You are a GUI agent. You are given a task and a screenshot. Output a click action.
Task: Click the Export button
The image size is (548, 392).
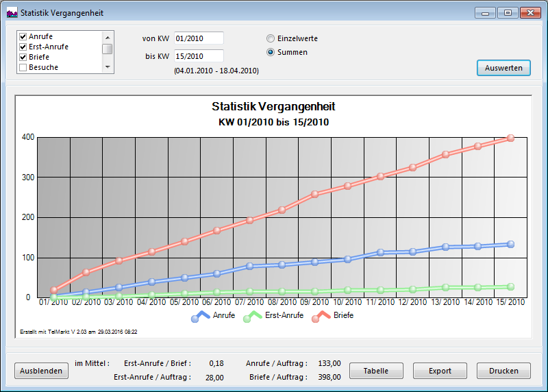440,371
